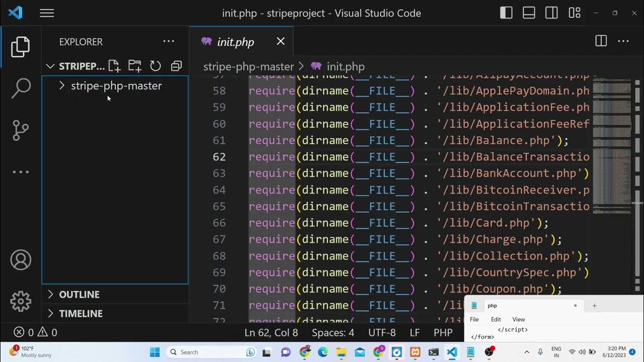Click the New File icon in Explorer
Screen dimensions: 644x362
(x=114, y=66)
